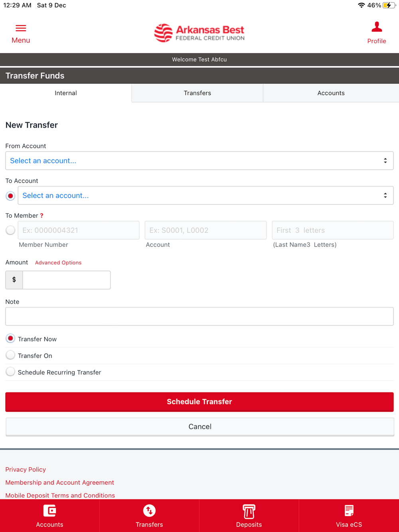Screen dimensions: 399x532
Task: Open the To Account dropdown
Action: 205,195
